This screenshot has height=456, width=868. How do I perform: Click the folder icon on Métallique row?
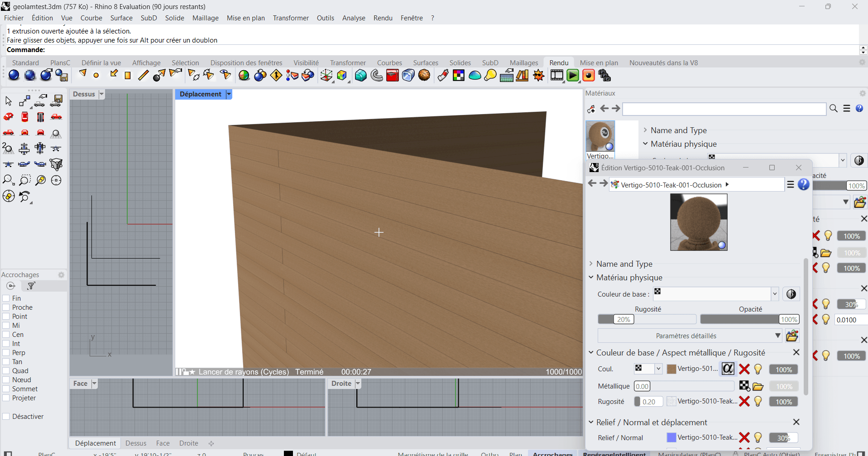(758, 386)
